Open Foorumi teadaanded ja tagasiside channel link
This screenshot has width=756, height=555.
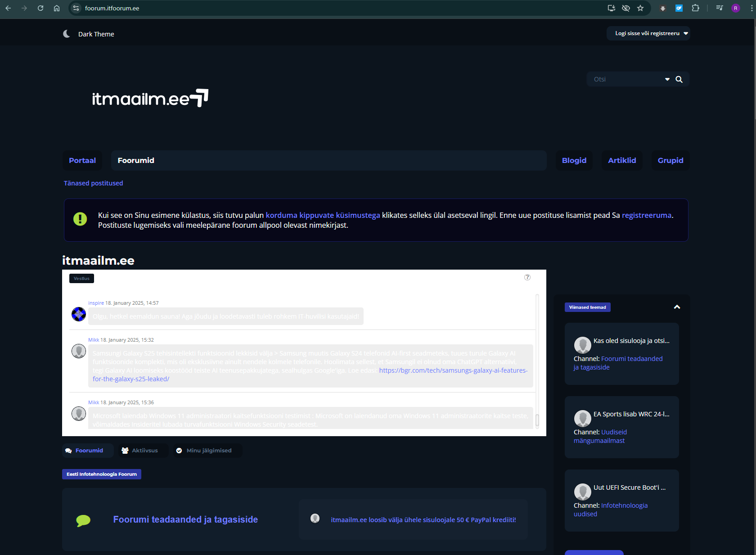point(618,363)
